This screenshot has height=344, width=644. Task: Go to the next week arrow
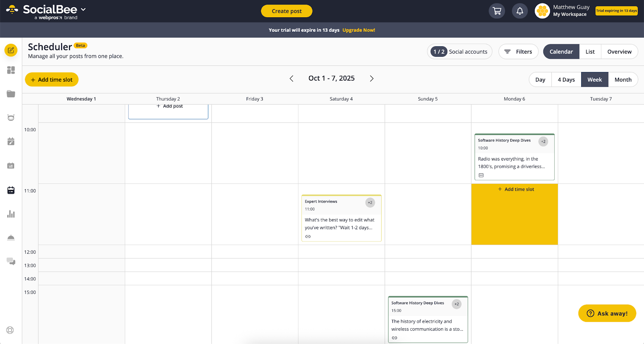click(372, 78)
